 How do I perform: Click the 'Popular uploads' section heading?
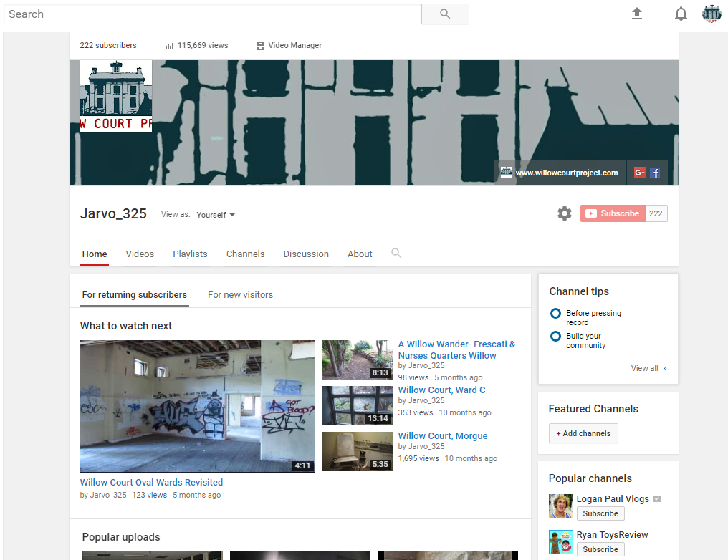[121, 537]
